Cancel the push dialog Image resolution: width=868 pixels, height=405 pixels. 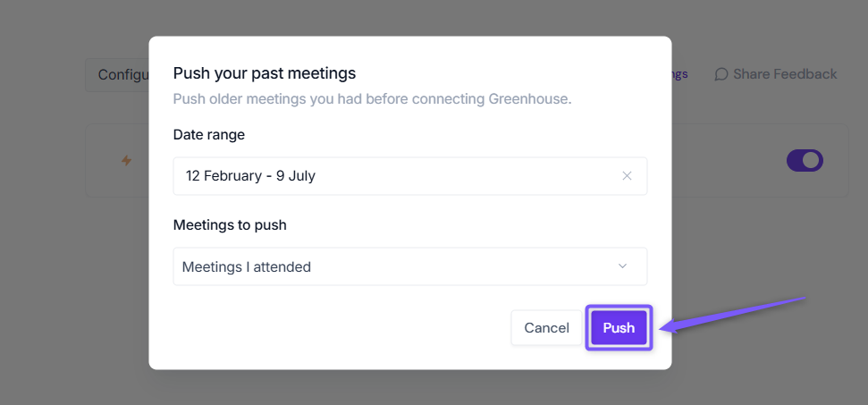546,327
